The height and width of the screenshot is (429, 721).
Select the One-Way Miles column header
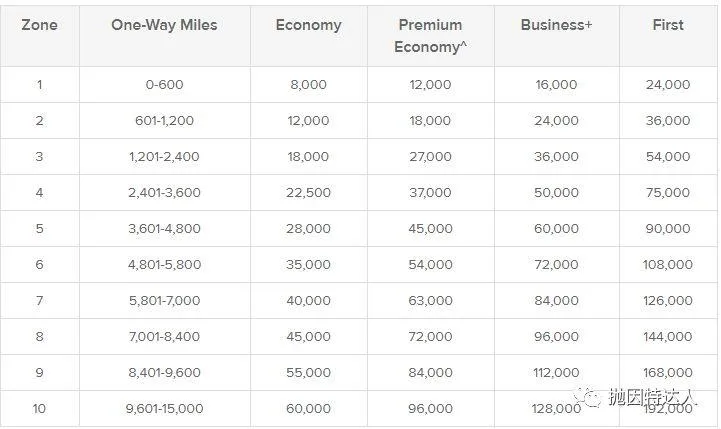coord(164,25)
